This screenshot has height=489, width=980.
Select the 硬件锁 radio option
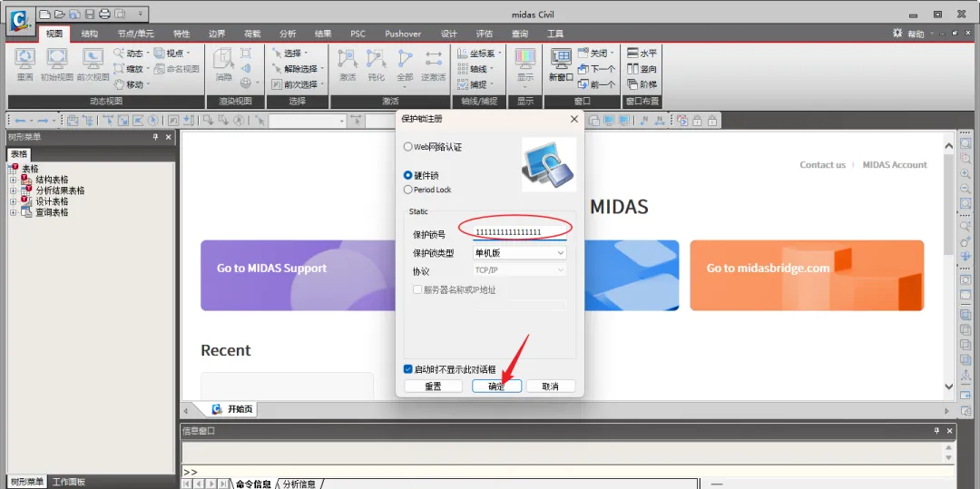(408, 175)
